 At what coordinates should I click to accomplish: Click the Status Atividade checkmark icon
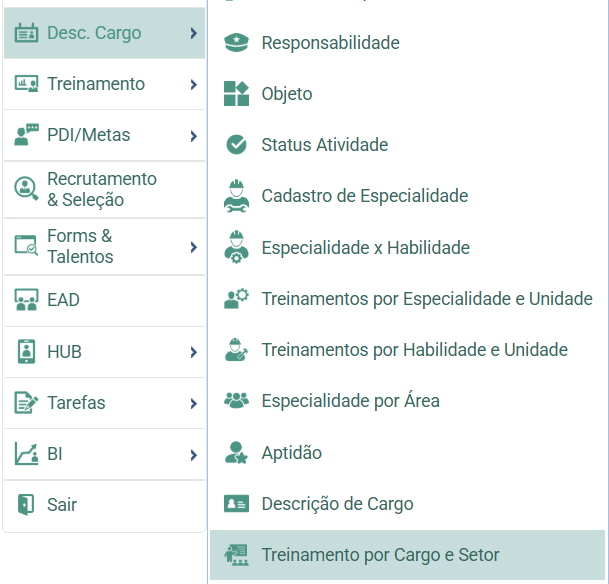236,145
